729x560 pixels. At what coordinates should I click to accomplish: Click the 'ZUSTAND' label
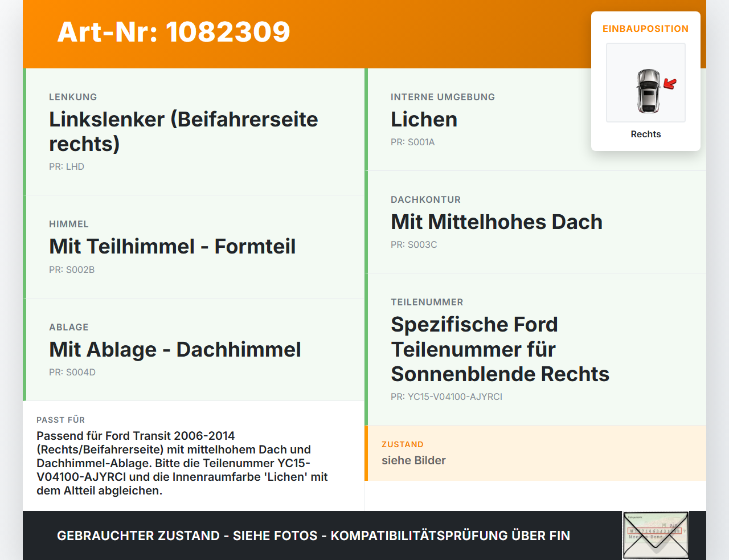pyautogui.click(x=403, y=444)
